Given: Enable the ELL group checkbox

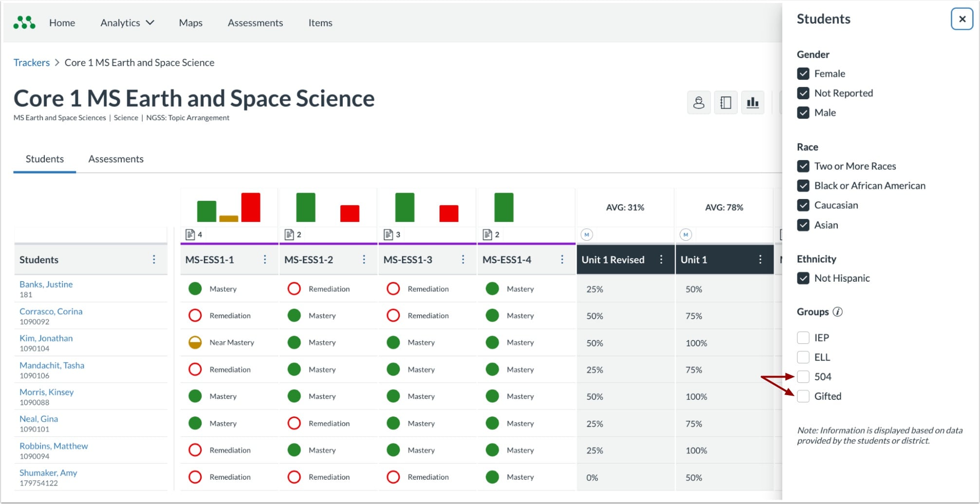Looking at the screenshot, I should 803,357.
